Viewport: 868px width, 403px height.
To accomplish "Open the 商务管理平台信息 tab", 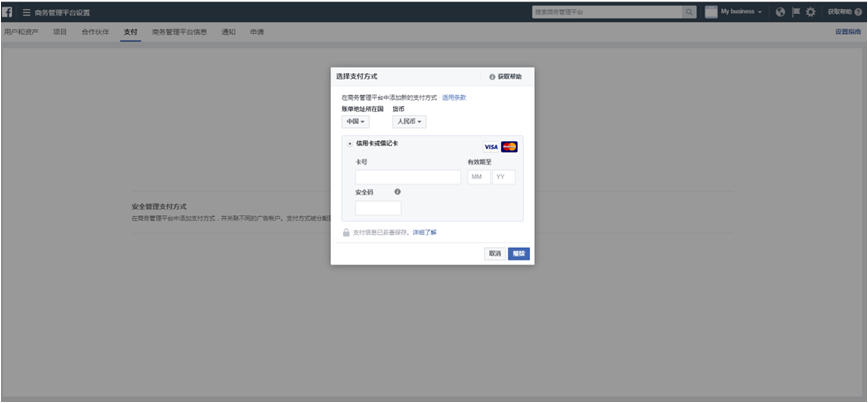I will [x=179, y=32].
